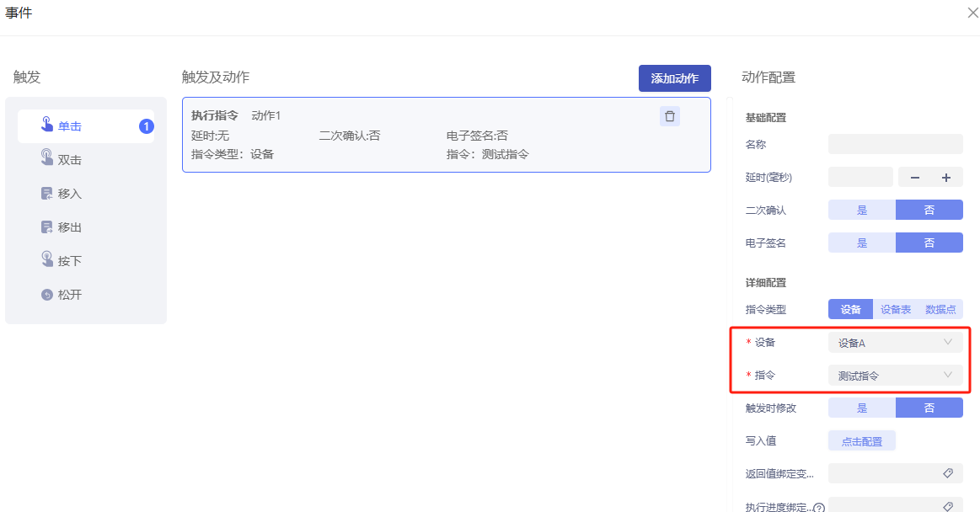Set 电子签名 to 是
The height and width of the screenshot is (512, 980).
point(862,243)
